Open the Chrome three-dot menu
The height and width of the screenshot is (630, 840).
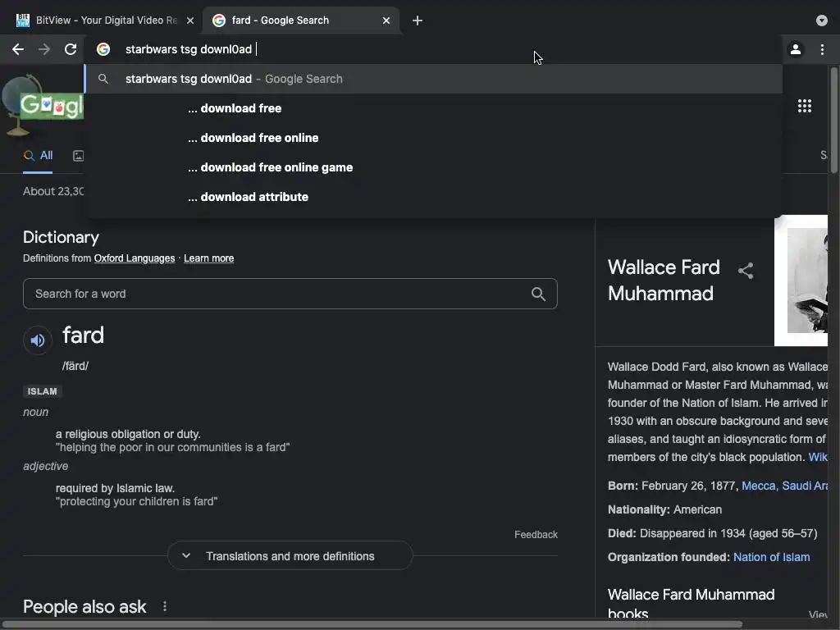coord(822,49)
